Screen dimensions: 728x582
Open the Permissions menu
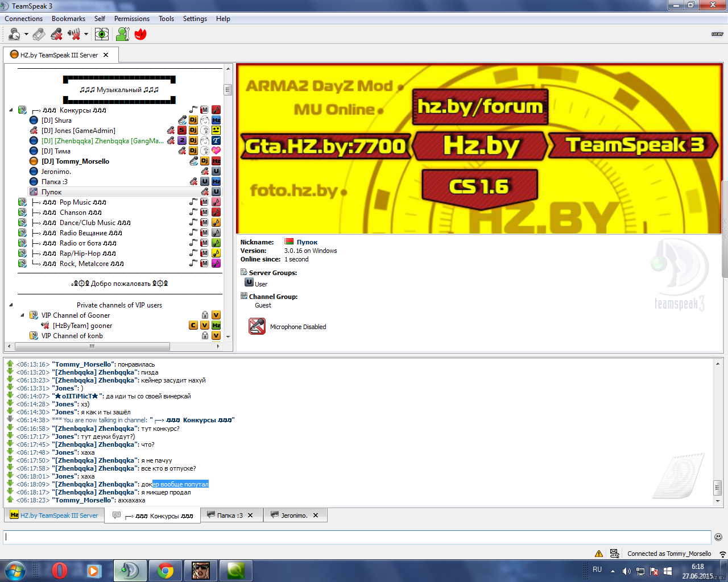coord(132,19)
